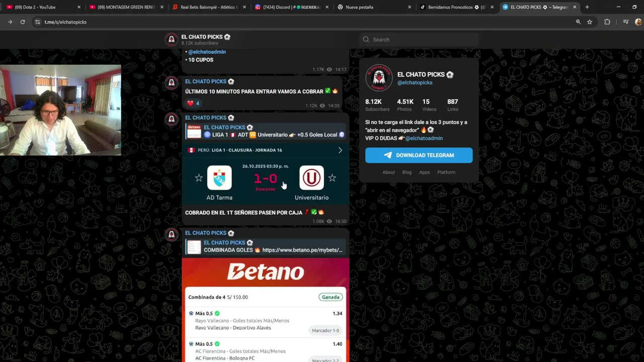The width and height of the screenshot is (644, 362).
Task: Click the webcam overlay video
Action: (x=60, y=110)
